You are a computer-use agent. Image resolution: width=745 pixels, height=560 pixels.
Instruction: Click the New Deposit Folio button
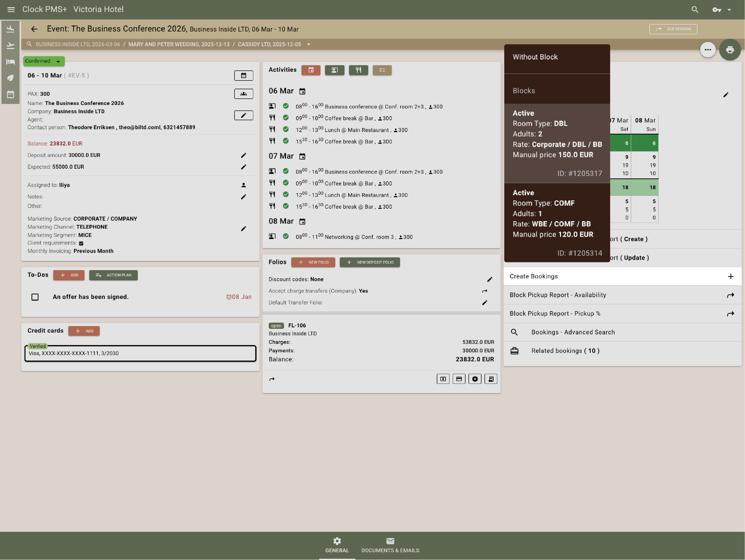click(x=369, y=262)
